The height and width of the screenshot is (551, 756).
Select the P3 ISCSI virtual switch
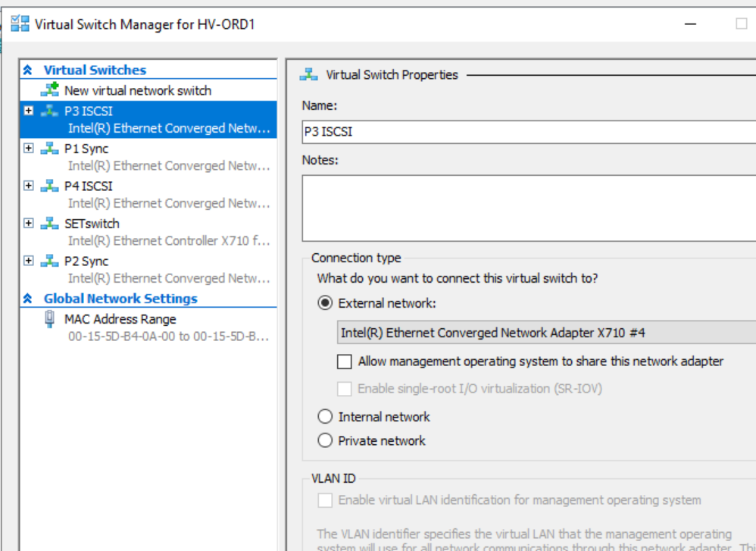click(x=148, y=120)
